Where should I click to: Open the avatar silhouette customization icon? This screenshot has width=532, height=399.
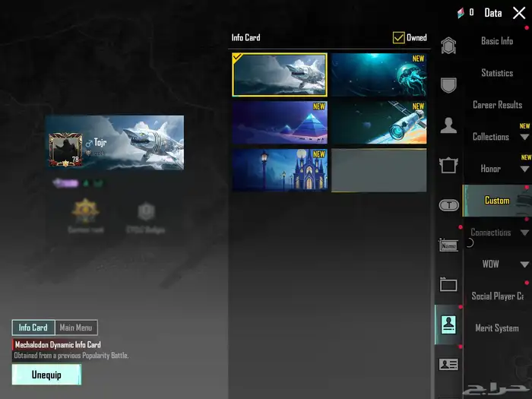(448, 125)
